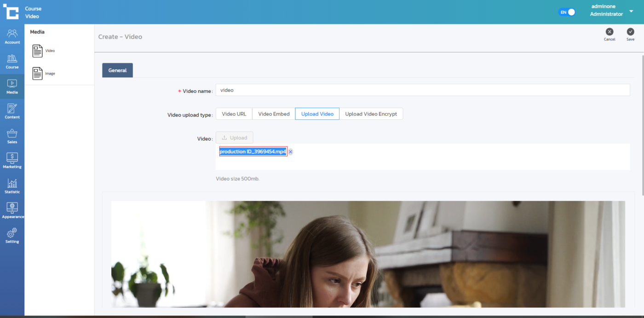Open the Course section icon
The image size is (644, 318).
(12, 61)
